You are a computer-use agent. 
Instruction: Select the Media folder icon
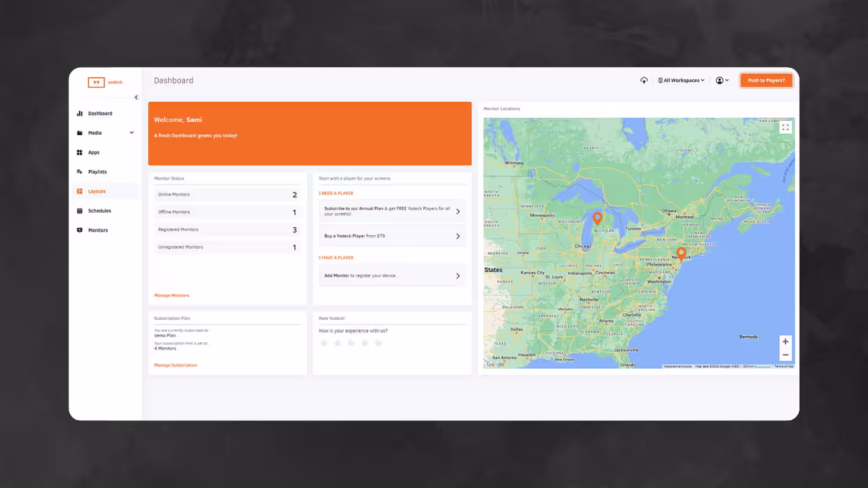[79, 133]
